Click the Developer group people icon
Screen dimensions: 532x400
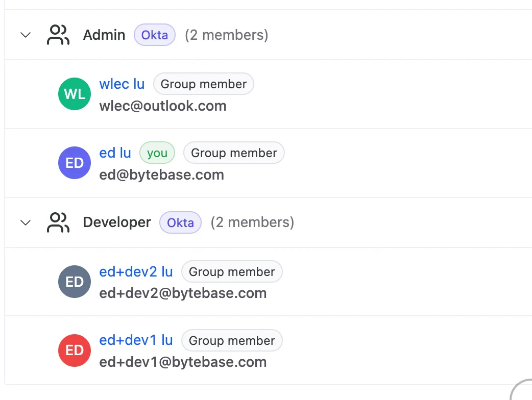tap(58, 222)
